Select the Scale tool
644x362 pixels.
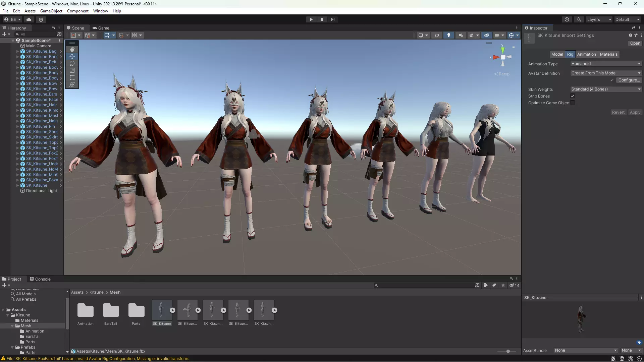pos(72,70)
